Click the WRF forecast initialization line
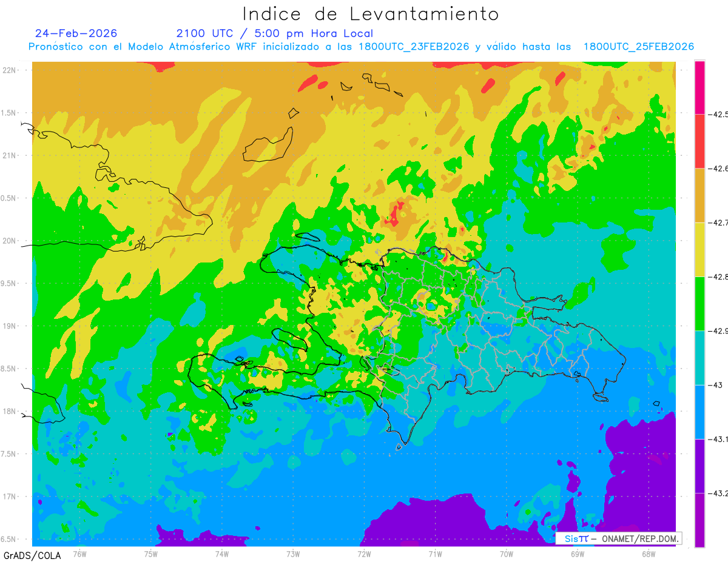The height and width of the screenshot is (562, 728). coord(361,47)
